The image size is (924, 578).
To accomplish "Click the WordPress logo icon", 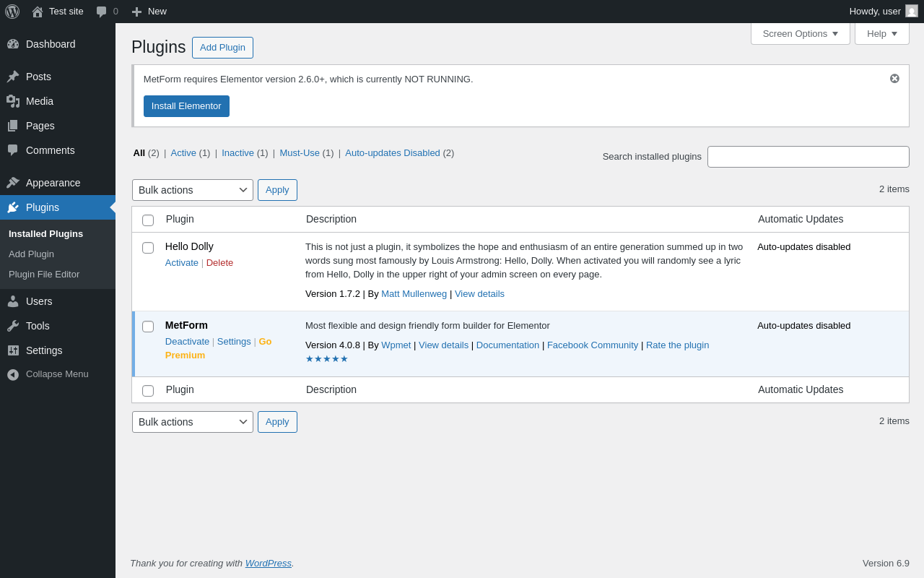I will [12, 12].
